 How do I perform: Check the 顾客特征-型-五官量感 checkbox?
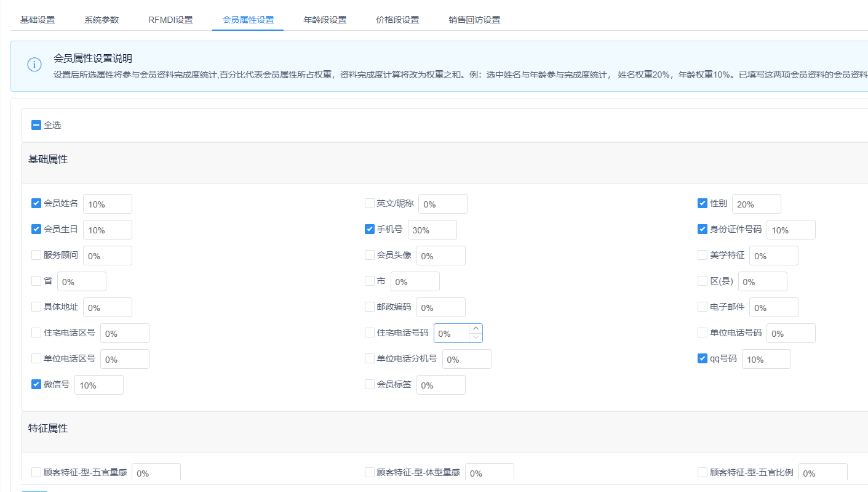tap(36, 472)
